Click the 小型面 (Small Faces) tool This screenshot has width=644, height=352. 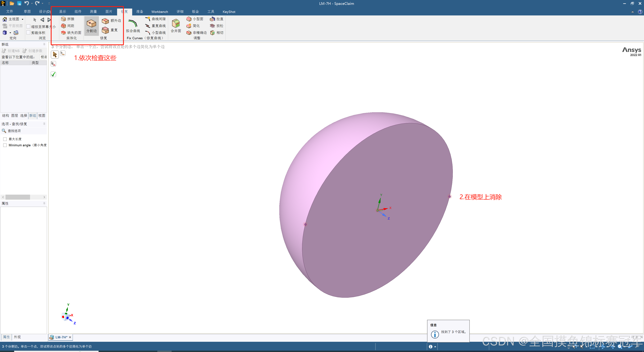coord(195,19)
